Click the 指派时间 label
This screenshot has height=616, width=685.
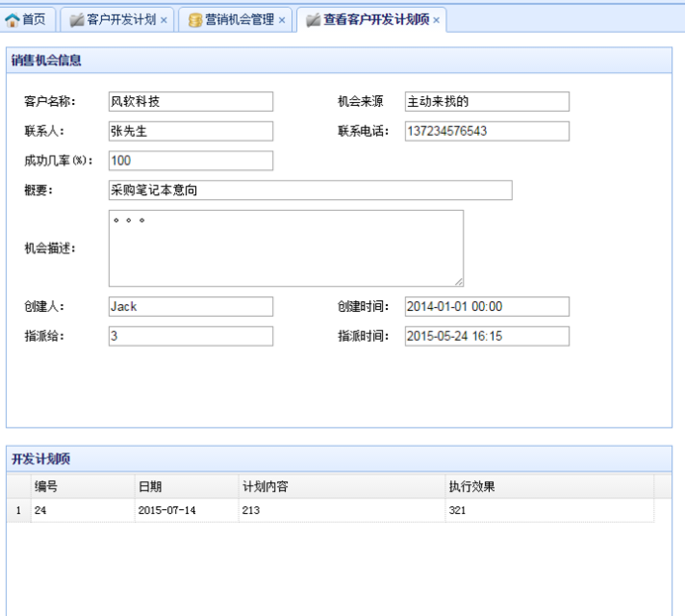363,336
